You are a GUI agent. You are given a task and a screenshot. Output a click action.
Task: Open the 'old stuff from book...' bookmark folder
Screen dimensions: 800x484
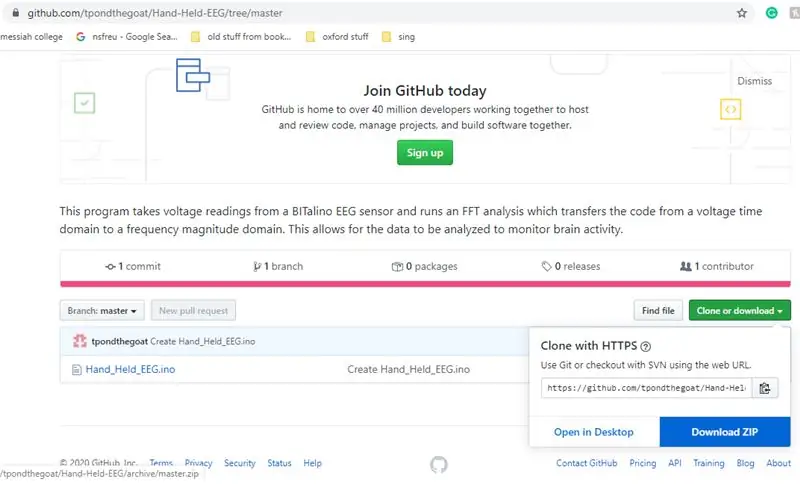coord(240,37)
